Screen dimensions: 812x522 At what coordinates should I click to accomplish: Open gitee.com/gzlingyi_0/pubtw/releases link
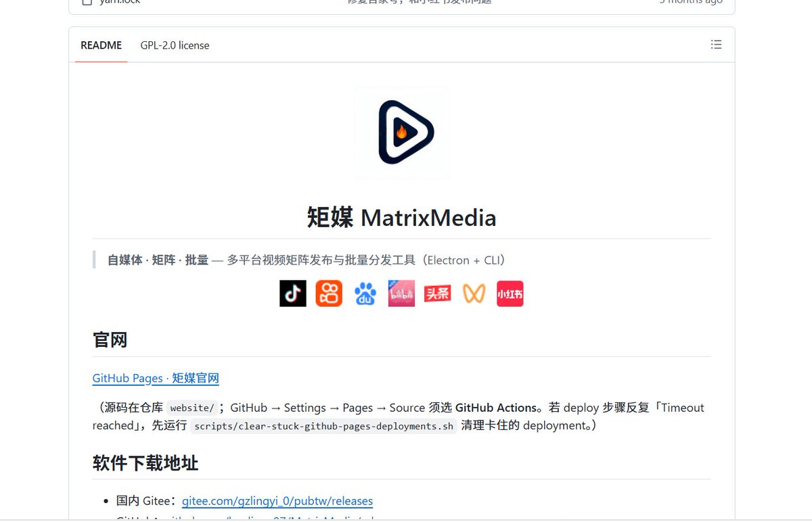(277, 501)
